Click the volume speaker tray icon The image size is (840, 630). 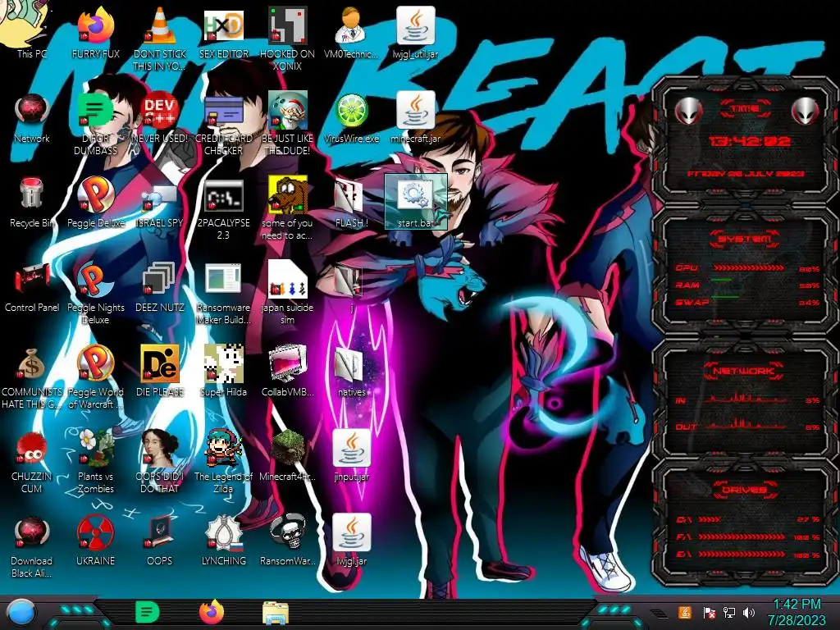click(749, 612)
